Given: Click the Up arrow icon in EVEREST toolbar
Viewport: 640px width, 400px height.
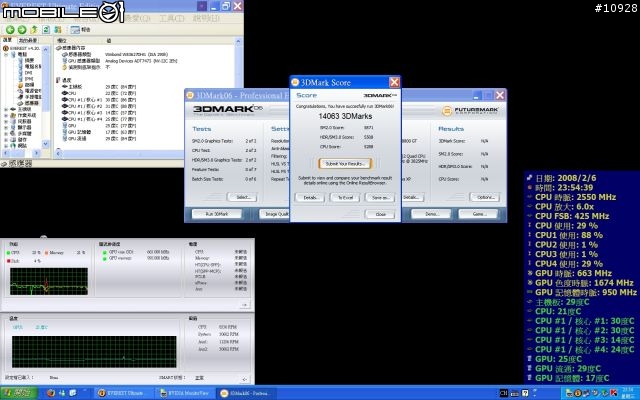Looking at the screenshot, I should [x=34, y=29].
